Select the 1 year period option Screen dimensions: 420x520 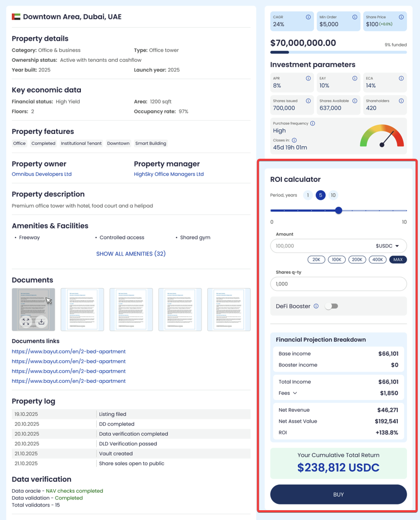[x=308, y=195]
